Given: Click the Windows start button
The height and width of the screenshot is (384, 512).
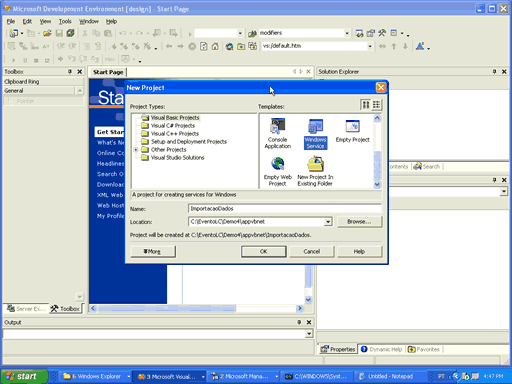Looking at the screenshot, I should coord(24,376).
